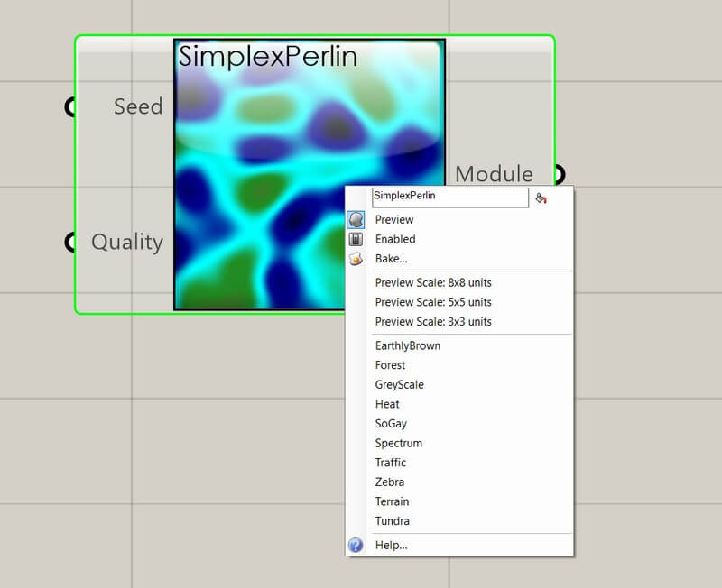The height and width of the screenshot is (588, 722).
Task: Click the blue Help question mark icon
Action: [x=356, y=546]
